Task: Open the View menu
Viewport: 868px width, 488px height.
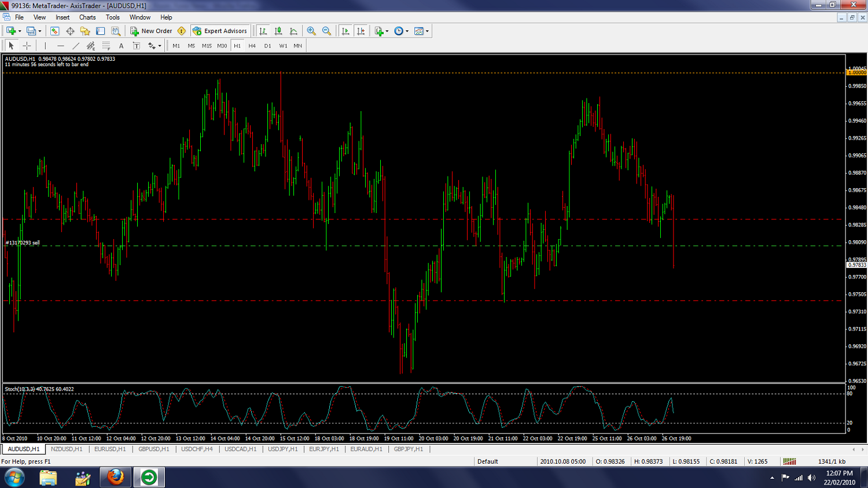Action: (x=39, y=17)
